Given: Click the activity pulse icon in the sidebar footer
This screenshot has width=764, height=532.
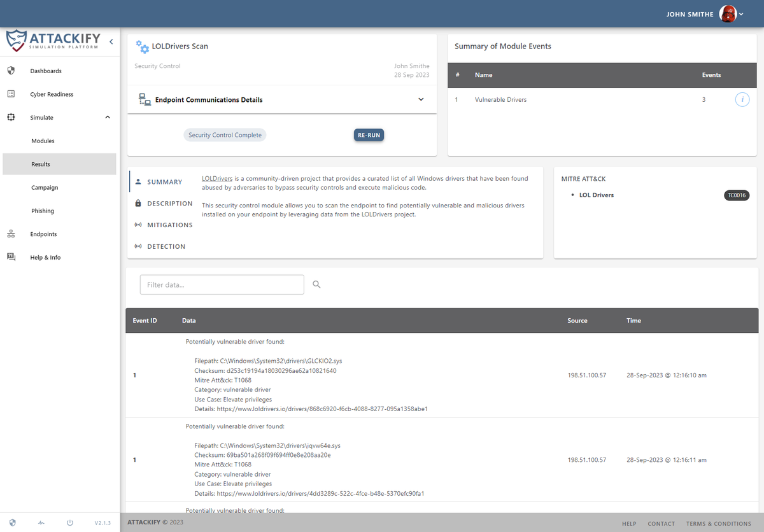Looking at the screenshot, I should 41,522.
